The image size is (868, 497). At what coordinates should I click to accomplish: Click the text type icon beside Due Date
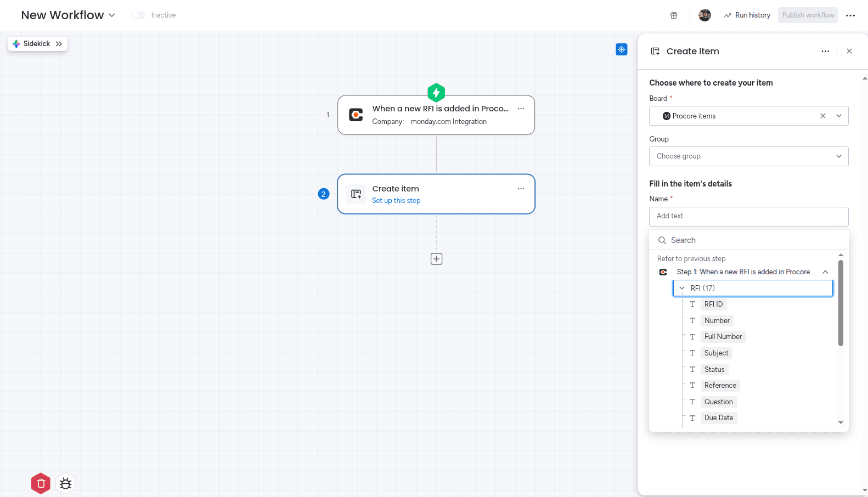coord(692,418)
